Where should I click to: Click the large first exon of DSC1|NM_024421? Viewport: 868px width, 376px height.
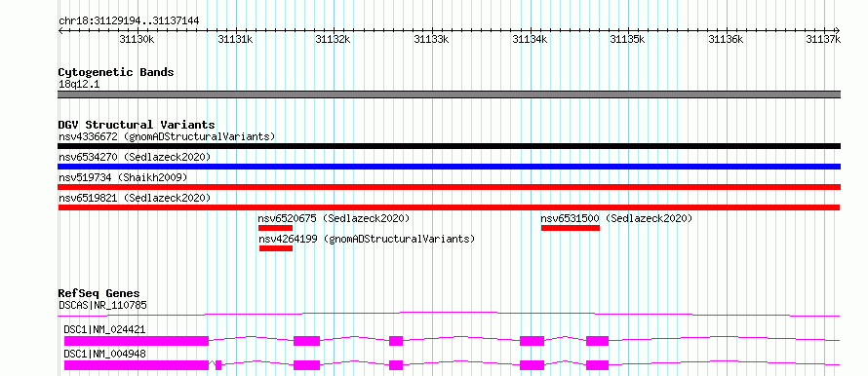(x=137, y=341)
